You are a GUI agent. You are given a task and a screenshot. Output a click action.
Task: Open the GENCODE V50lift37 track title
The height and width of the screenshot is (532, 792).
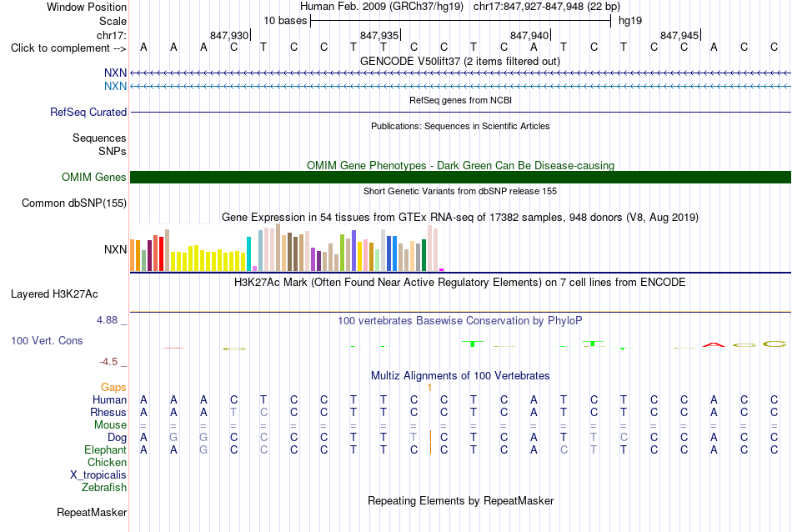459,62
